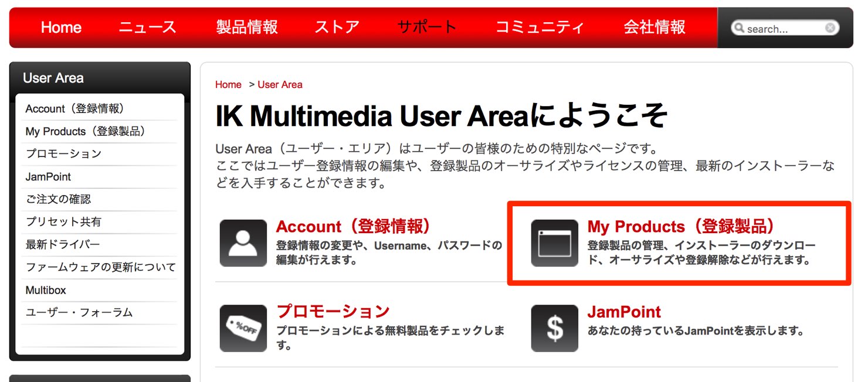Image resolution: width=868 pixels, height=382 pixels.
Task: Click the IK Multimedia User Areaにようこそ heading
Action: click(441, 116)
